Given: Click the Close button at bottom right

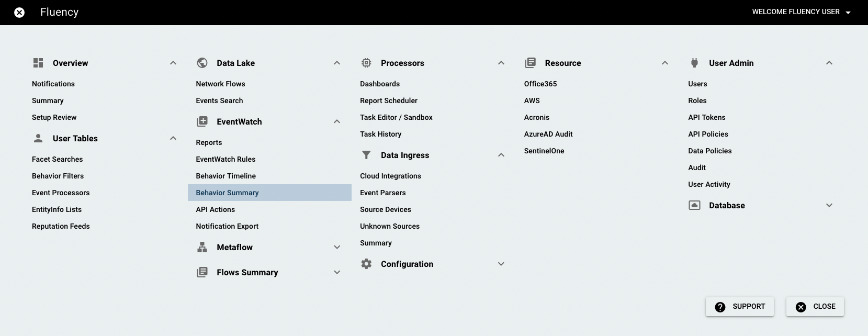Looking at the screenshot, I should point(815,307).
